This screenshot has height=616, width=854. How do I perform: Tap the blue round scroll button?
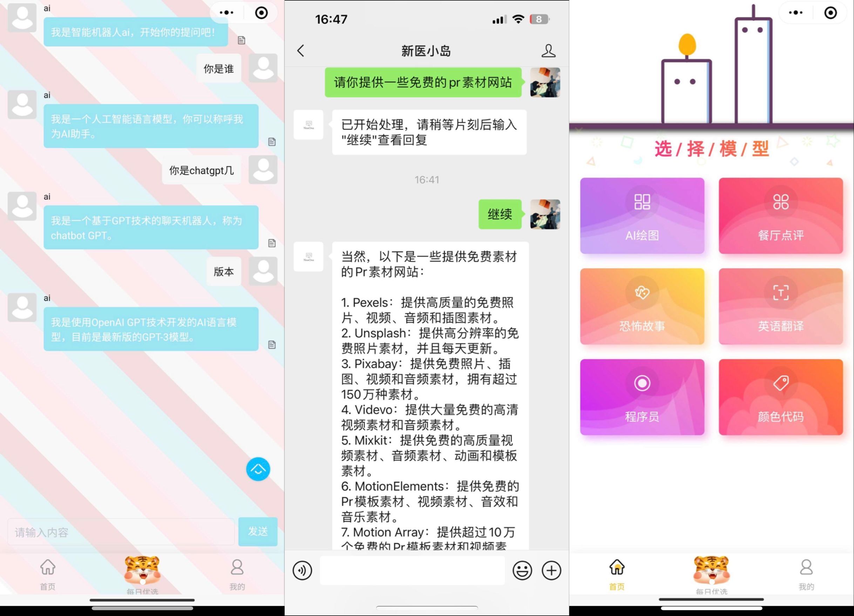[258, 469]
